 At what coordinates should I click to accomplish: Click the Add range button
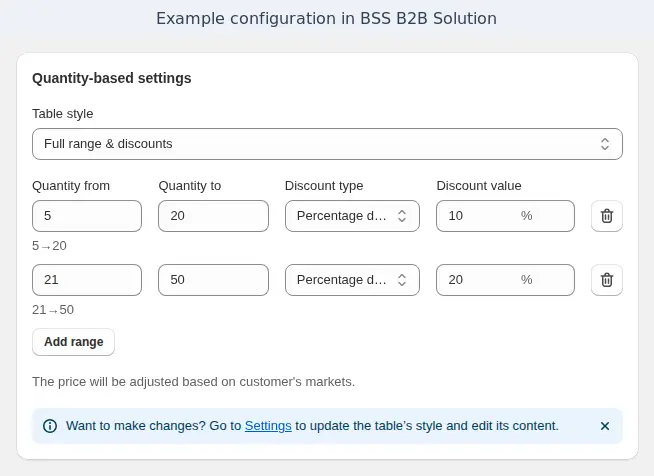[x=73, y=342]
